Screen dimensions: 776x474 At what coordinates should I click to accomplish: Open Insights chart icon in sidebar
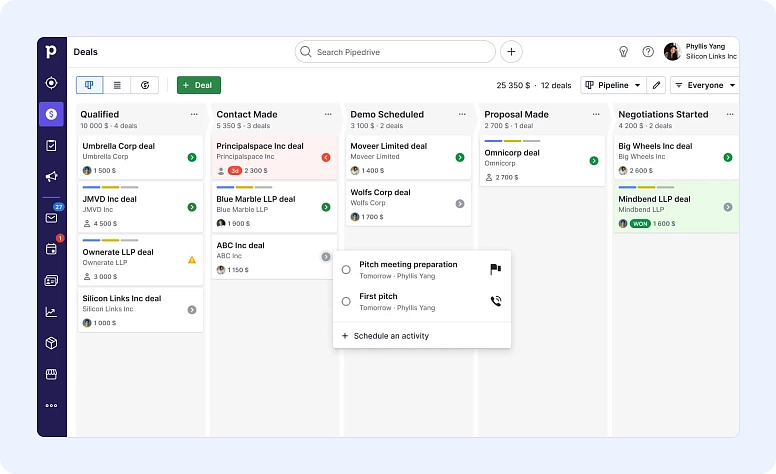click(x=51, y=312)
